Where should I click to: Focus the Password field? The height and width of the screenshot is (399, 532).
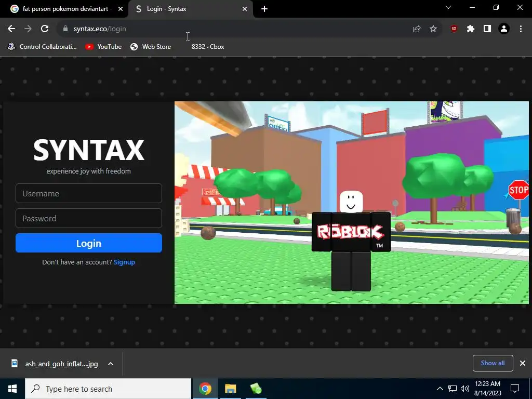[x=88, y=218]
